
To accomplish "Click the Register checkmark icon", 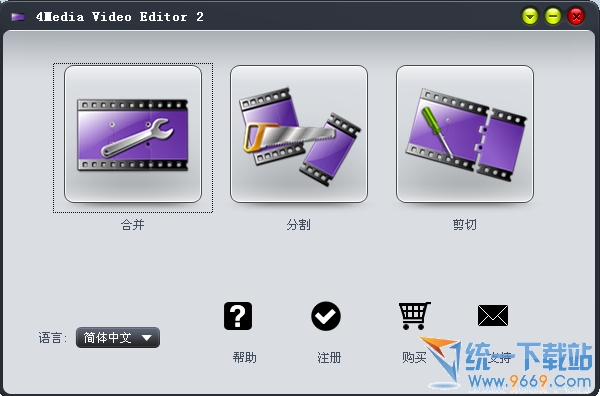I will (326, 316).
